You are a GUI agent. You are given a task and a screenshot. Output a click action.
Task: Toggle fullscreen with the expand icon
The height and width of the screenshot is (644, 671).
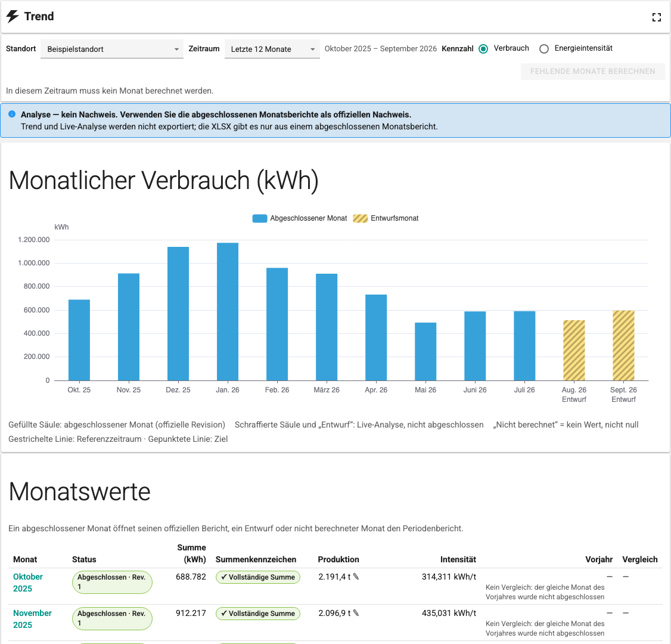tap(657, 17)
